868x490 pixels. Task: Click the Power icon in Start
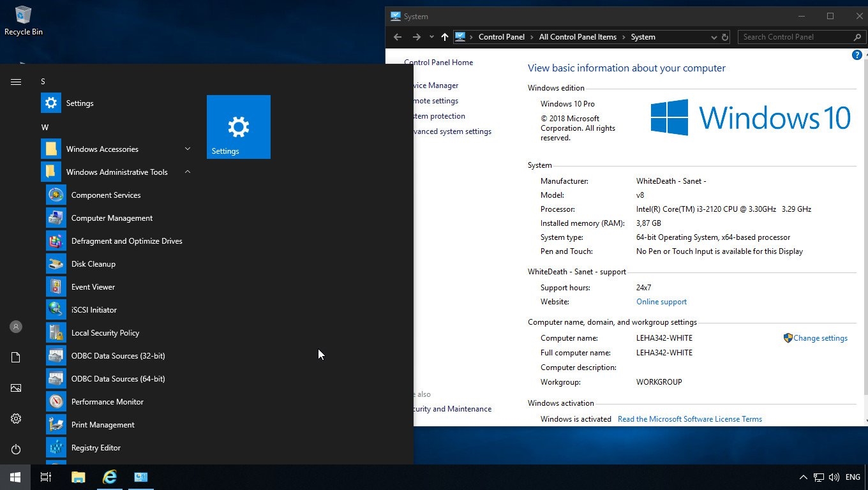click(x=16, y=449)
